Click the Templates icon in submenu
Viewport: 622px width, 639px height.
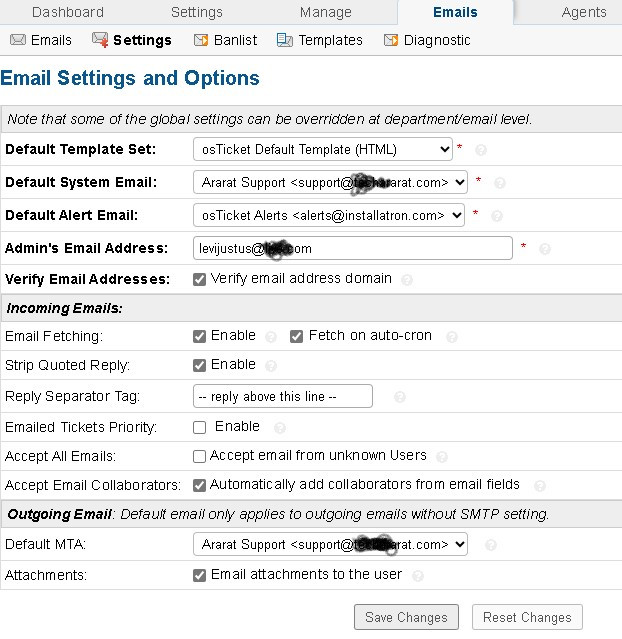285,41
